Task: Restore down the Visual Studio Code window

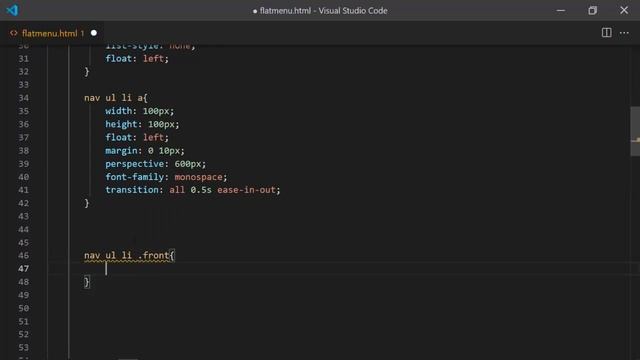Action: [x=592, y=11]
